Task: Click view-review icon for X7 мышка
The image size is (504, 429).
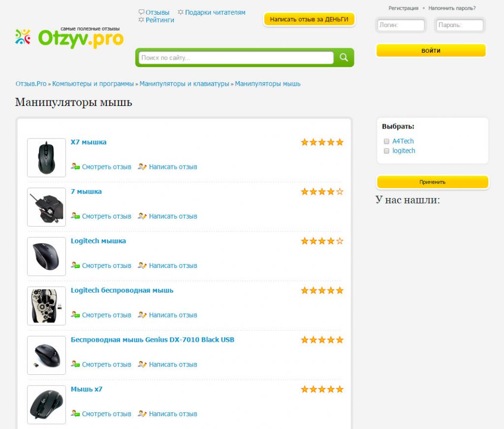Action: click(x=75, y=166)
